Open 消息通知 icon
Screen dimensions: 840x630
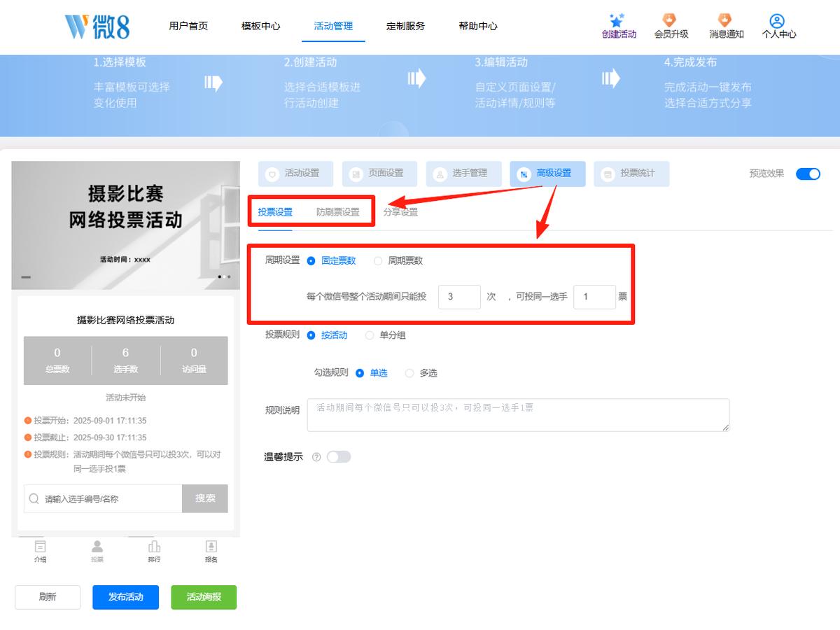pos(725,20)
